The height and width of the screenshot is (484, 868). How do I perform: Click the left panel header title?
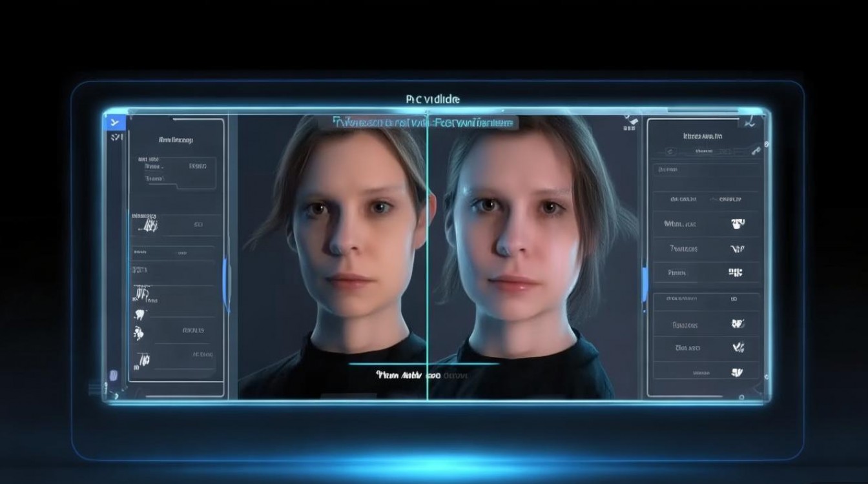pyautogui.click(x=176, y=139)
